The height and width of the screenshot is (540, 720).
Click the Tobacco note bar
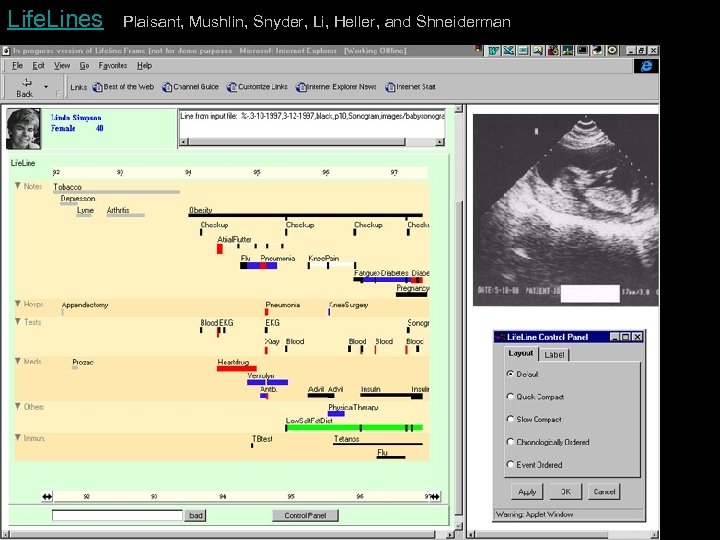116,192
